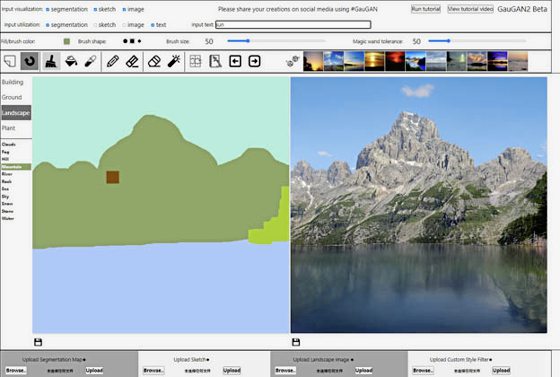
Task: Browse for a sketch file
Action: coord(154,371)
